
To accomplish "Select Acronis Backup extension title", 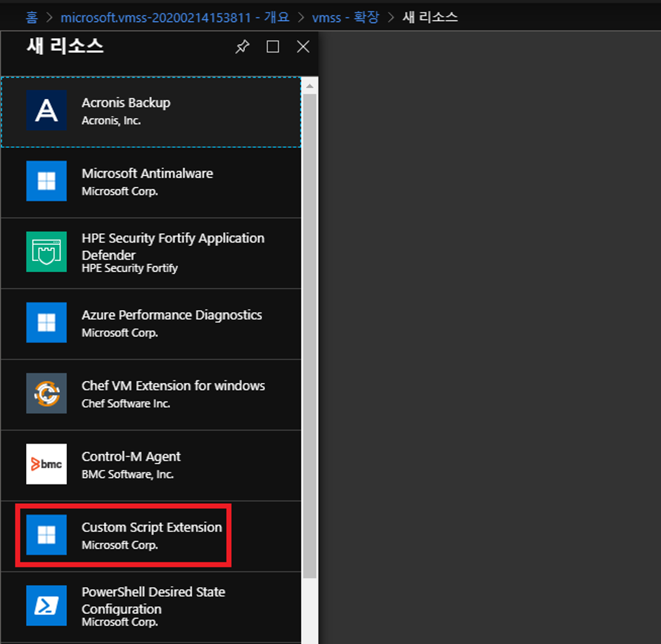I will click(x=126, y=103).
